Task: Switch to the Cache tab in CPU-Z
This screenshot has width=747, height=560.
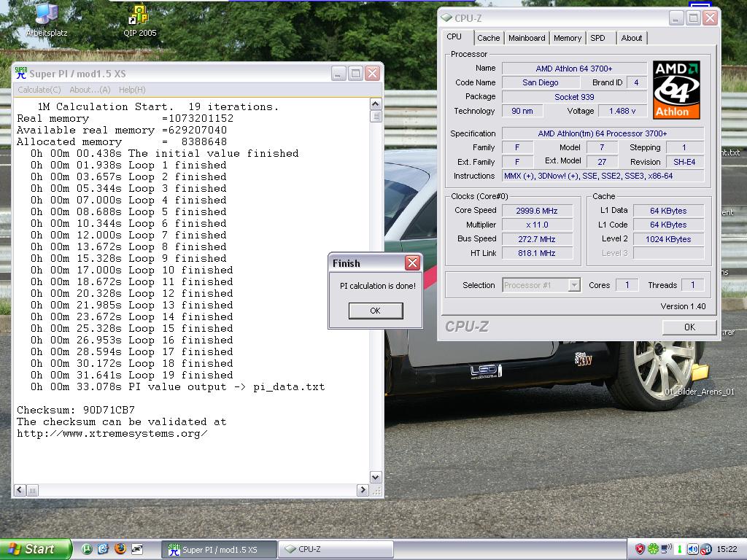Action: pos(488,38)
